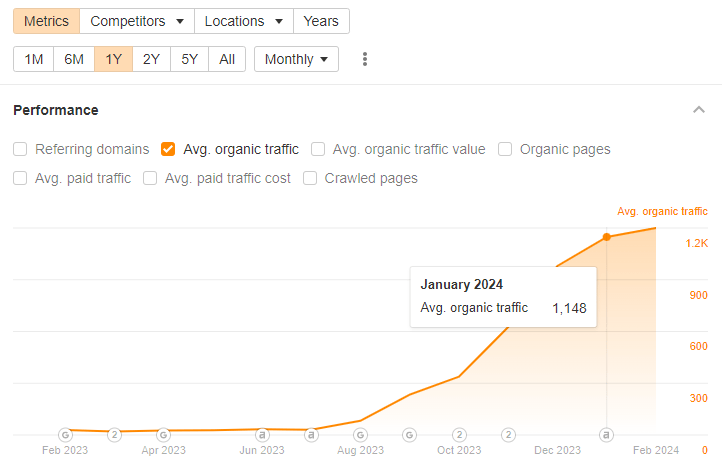Enable the Referring domains checkbox
This screenshot has width=722, height=465.
pyautogui.click(x=21, y=149)
